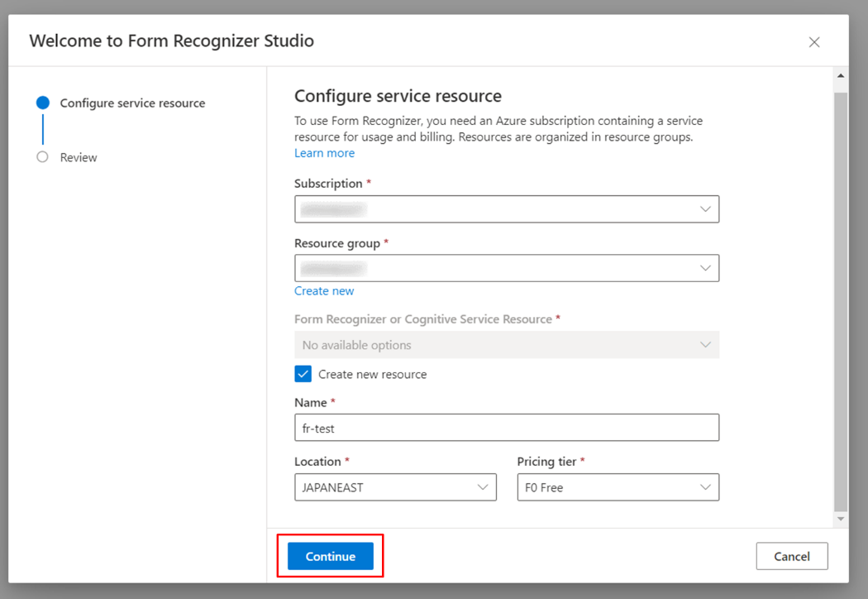Click the scrollbar down arrow
868x599 pixels.
[841, 520]
